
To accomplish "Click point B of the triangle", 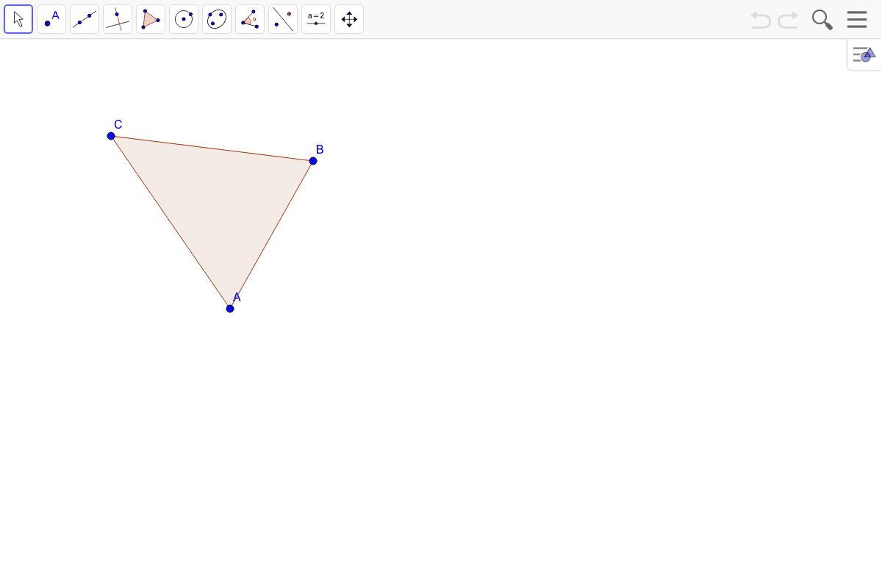I will pos(313,161).
